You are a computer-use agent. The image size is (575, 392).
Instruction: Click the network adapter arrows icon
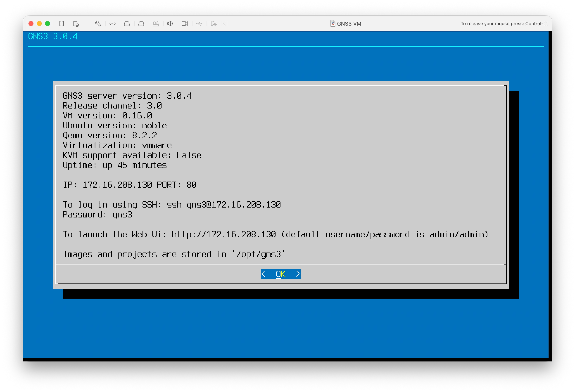(x=113, y=24)
